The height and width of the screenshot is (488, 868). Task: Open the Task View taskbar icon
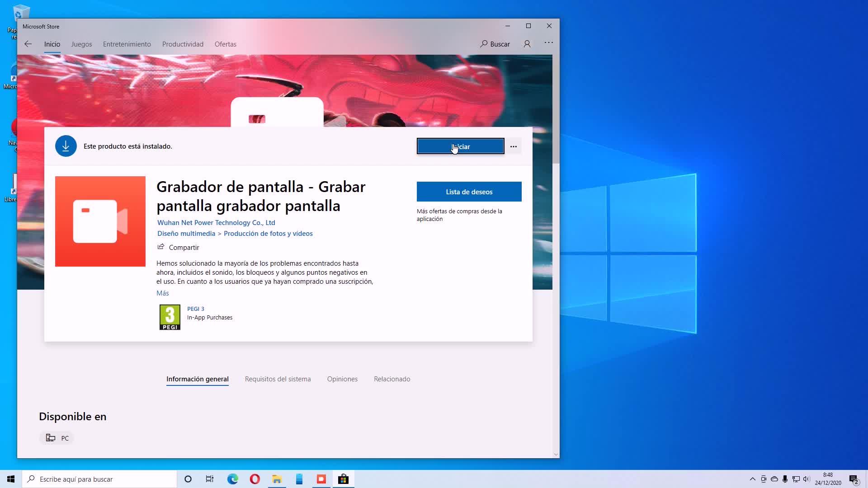210,479
